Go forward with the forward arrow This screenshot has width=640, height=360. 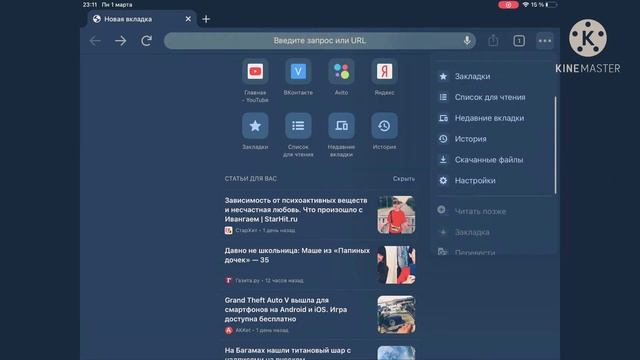tap(120, 41)
